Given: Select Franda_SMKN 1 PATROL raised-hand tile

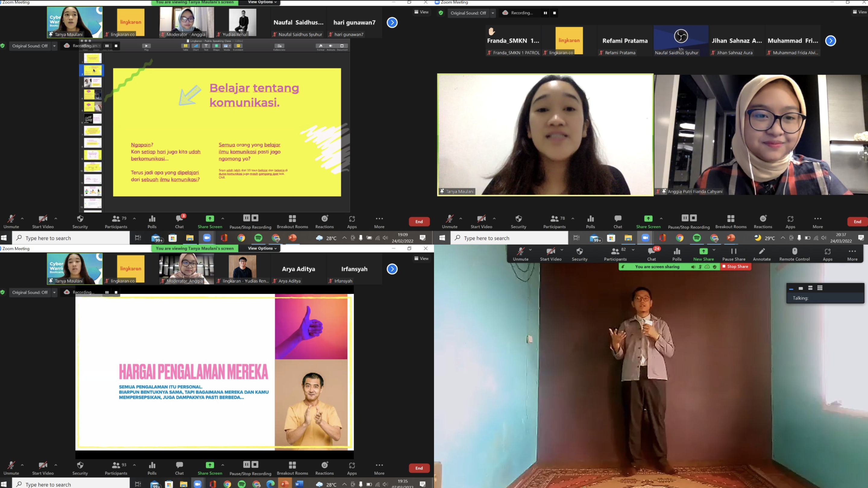Looking at the screenshot, I should 513,40.
